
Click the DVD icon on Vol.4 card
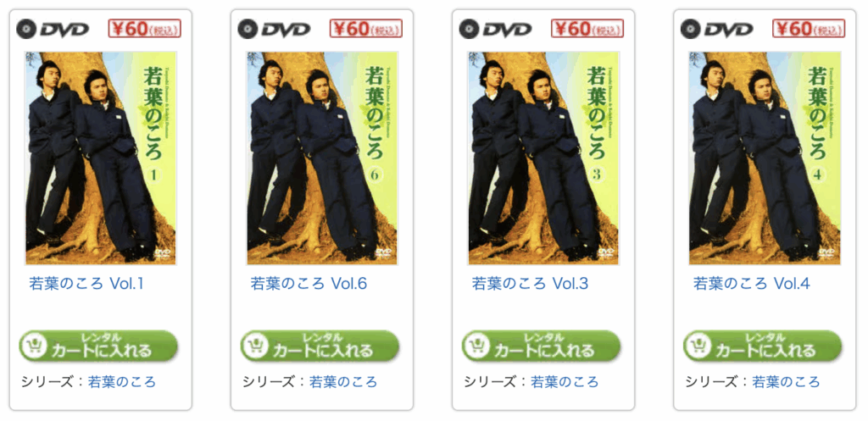click(x=717, y=29)
